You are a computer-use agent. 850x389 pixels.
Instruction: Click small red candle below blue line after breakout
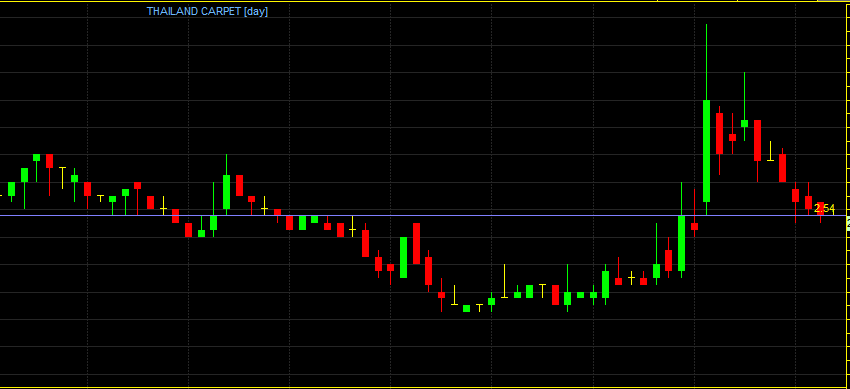[x=694, y=226]
